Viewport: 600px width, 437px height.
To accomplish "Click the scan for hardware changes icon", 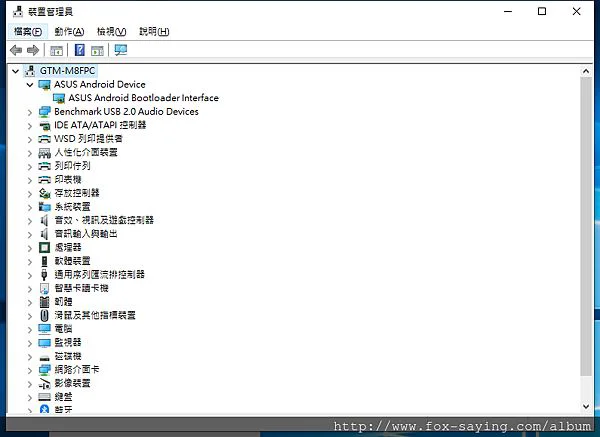I will (121, 50).
